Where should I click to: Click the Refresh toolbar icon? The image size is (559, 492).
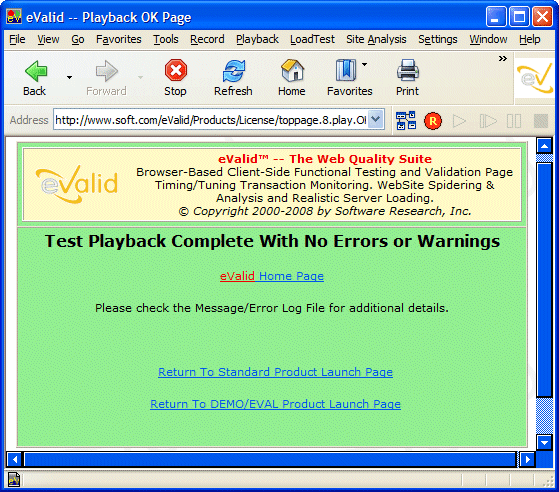[x=234, y=71]
